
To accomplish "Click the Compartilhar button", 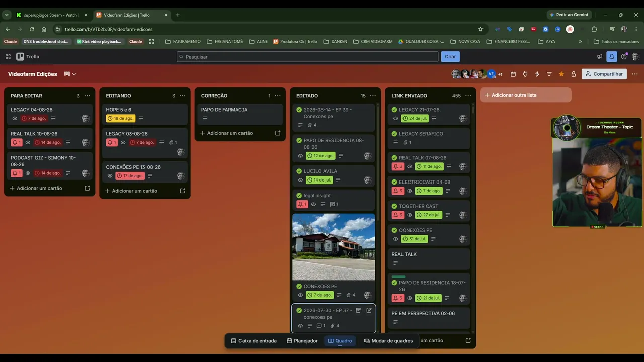I will (x=604, y=74).
